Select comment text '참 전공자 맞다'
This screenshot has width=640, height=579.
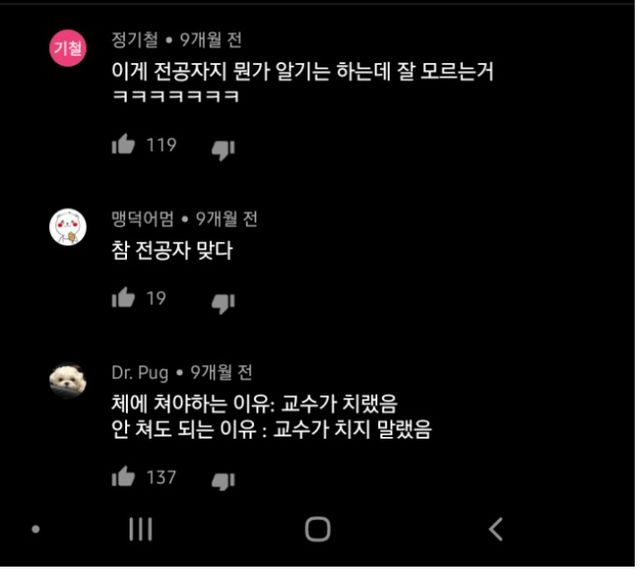tap(172, 250)
